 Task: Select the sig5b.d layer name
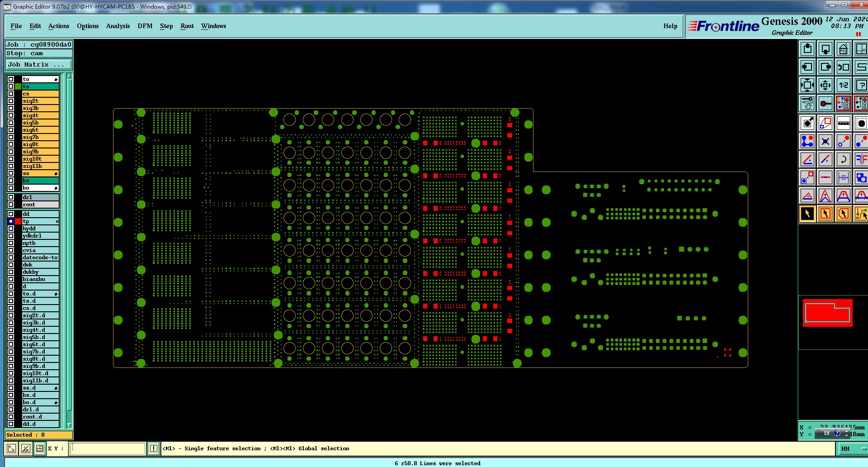40,337
